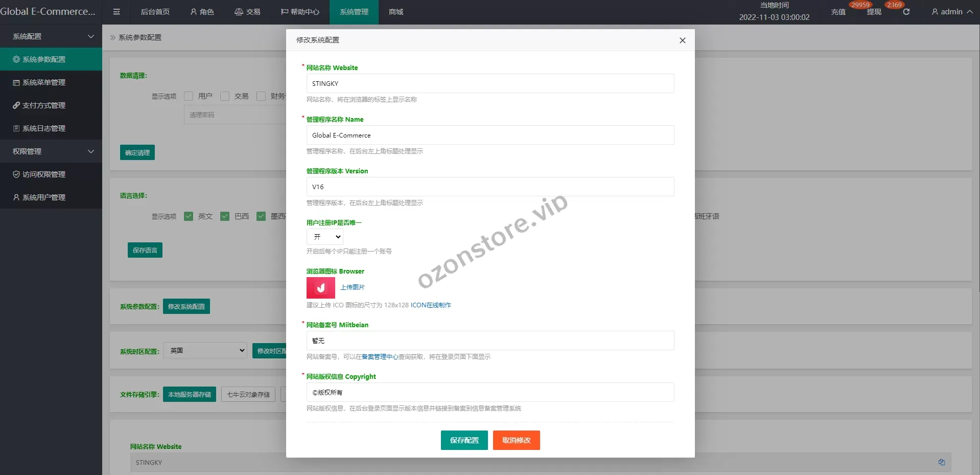Switch to the 帮助中心 top menu
The width and height of the screenshot is (980, 475).
[x=300, y=12]
